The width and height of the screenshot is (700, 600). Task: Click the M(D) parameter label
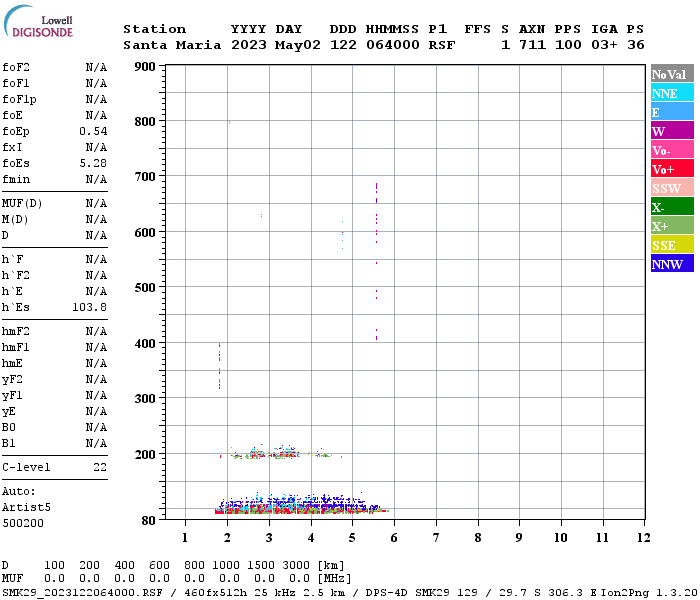click(x=15, y=220)
